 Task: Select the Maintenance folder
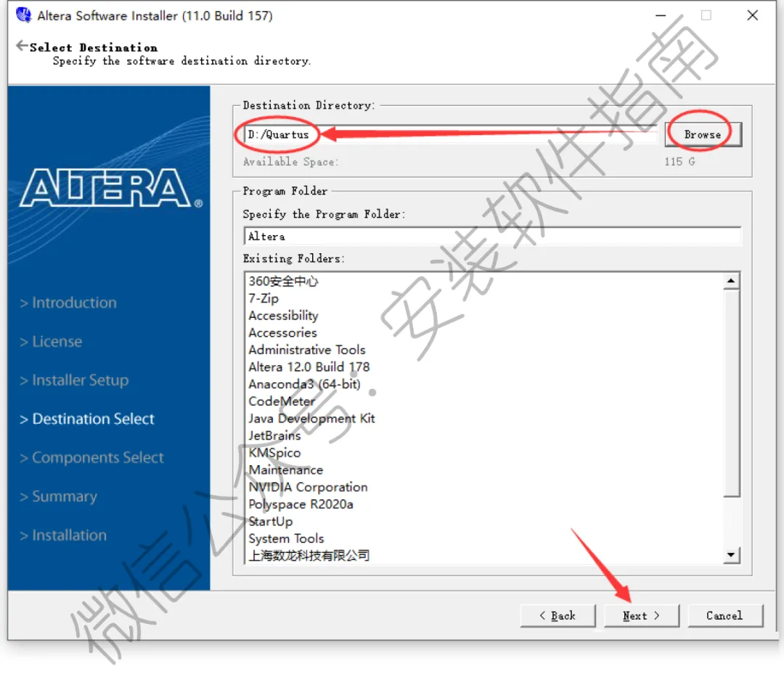[285, 469]
